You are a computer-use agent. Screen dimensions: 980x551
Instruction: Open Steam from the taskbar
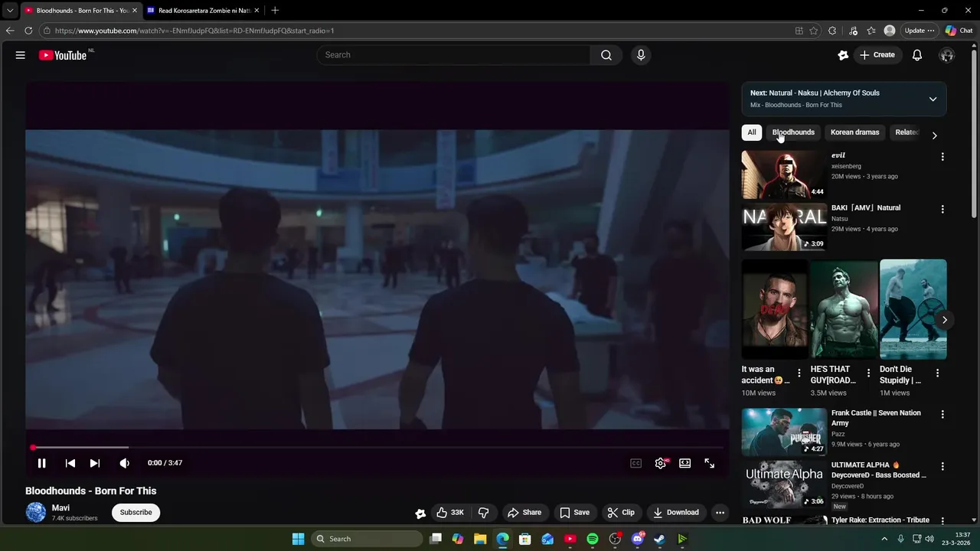tap(659, 539)
